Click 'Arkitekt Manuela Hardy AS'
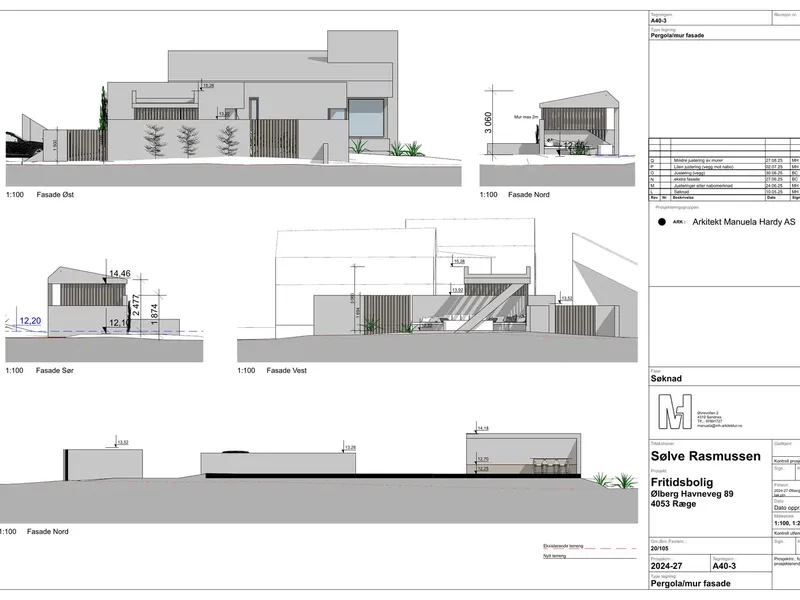This screenshot has width=800, height=600. (743, 222)
